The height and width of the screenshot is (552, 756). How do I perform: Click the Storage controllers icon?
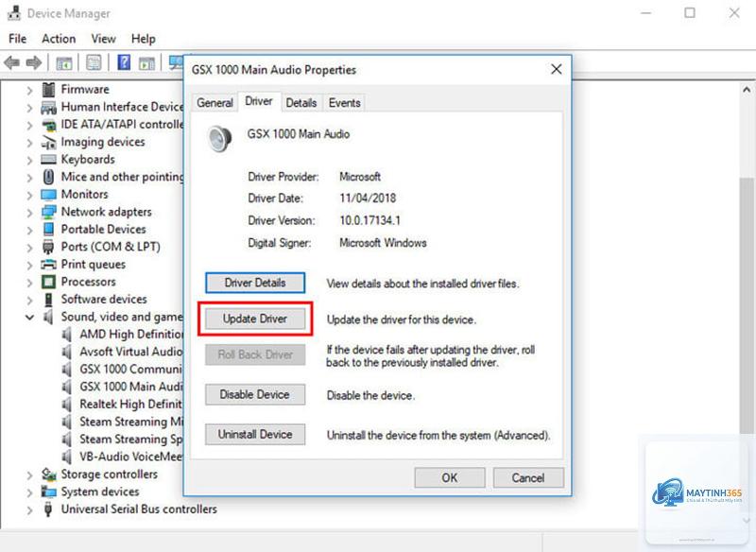48,474
